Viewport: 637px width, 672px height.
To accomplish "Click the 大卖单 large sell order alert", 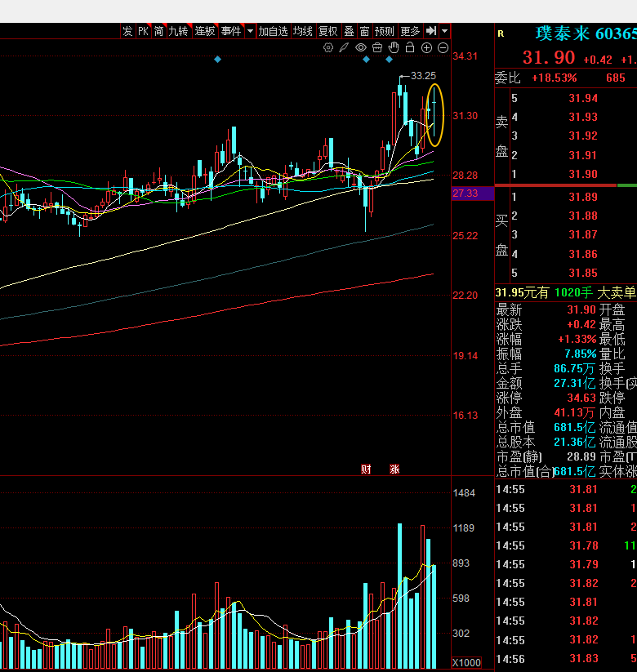I will pos(617,292).
